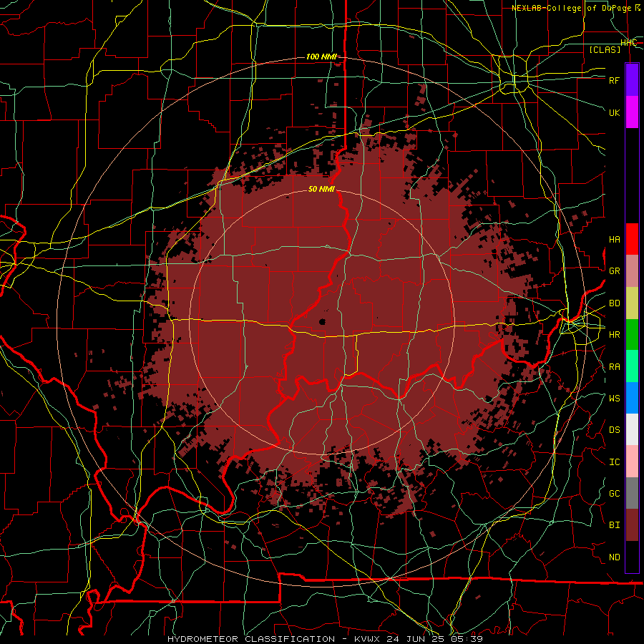Click the "GR" legend label
Image resolution: width=644 pixels, height=644 pixels.
pos(615,271)
